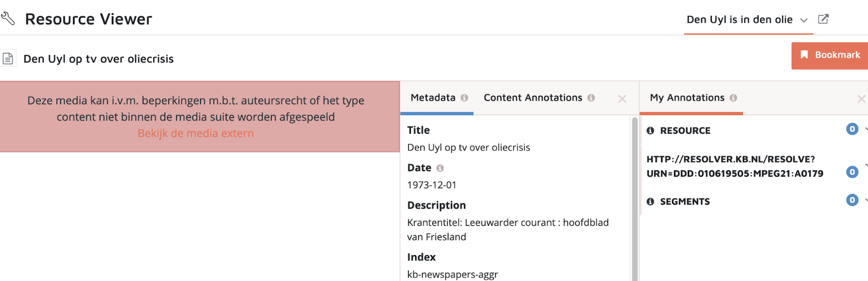Click the info icon beside RESOURCE

650,131
